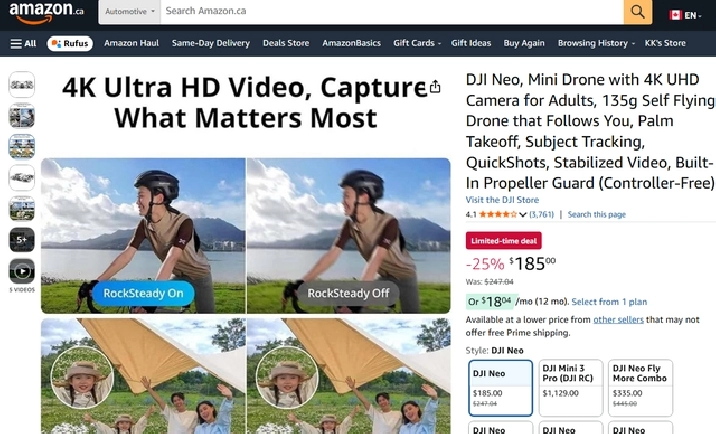Image resolution: width=716 pixels, height=434 pixels.
Task: Open the All hamburger menu
Action: pyautogui.click(x=23, y=43)
